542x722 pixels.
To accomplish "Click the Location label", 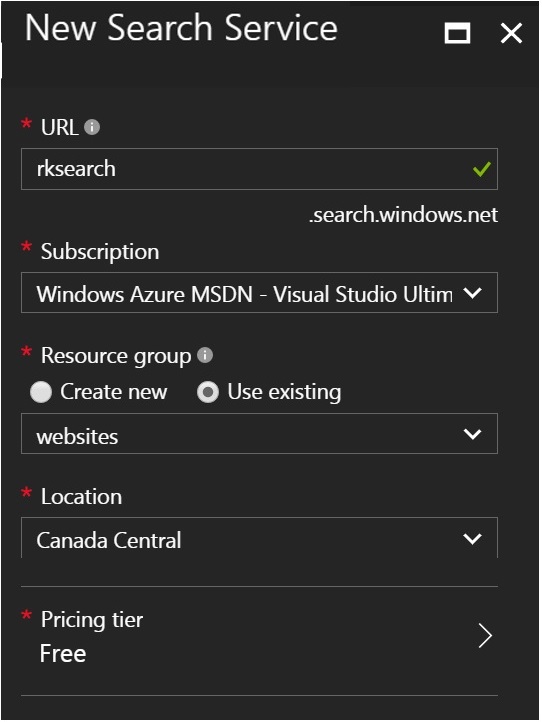I will (x=82, y=496).
